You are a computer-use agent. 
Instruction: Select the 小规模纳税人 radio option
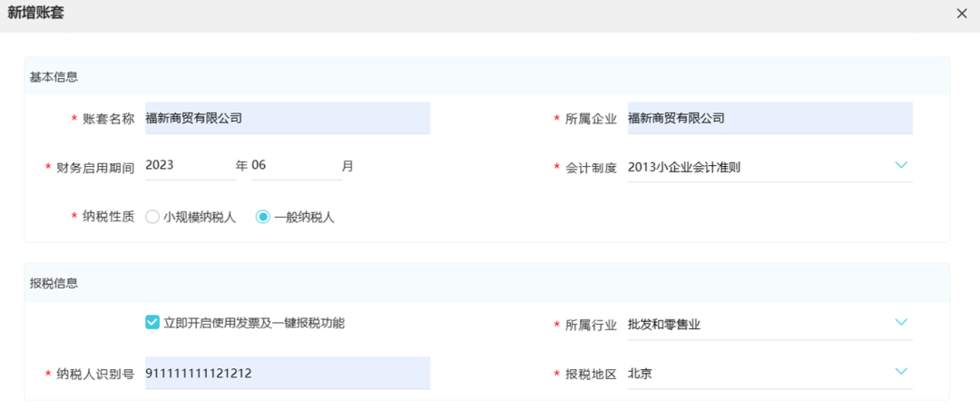[x=152, y=217]
